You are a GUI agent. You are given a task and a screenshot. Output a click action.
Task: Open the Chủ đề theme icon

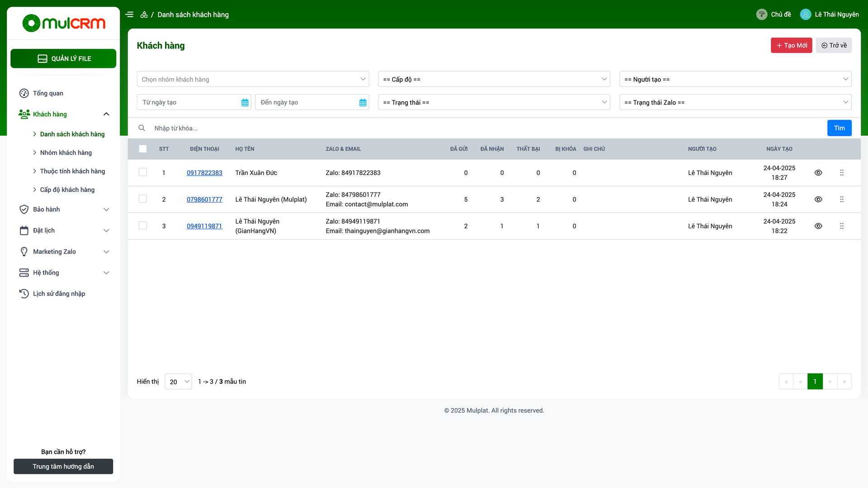762,14
